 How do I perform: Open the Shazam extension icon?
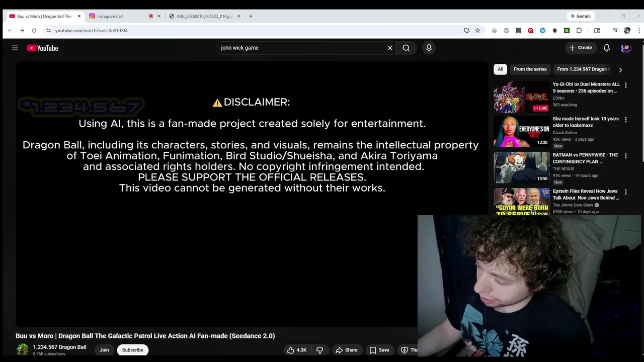click(542, 31)
